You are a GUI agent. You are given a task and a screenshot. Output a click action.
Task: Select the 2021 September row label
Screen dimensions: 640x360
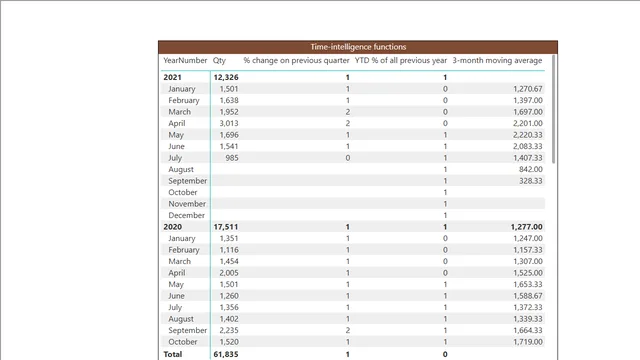pyautogui.click(x=187, y=181)
